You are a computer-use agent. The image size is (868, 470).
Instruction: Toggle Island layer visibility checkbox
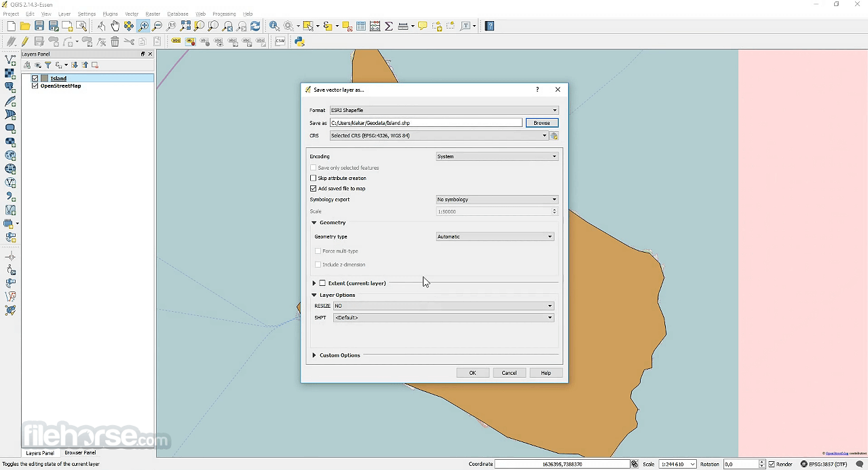35,78
